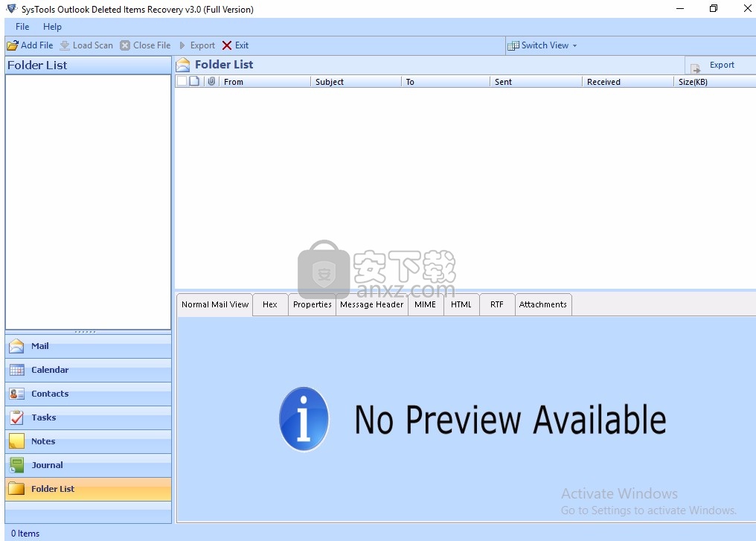This screenshot has height=541, width=756.
Task: Click the yellow Notes icon
Action: pos(16,441)
